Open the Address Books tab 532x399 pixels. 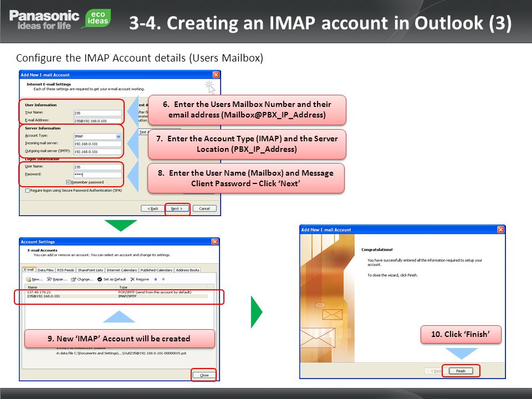click(188, 270)
